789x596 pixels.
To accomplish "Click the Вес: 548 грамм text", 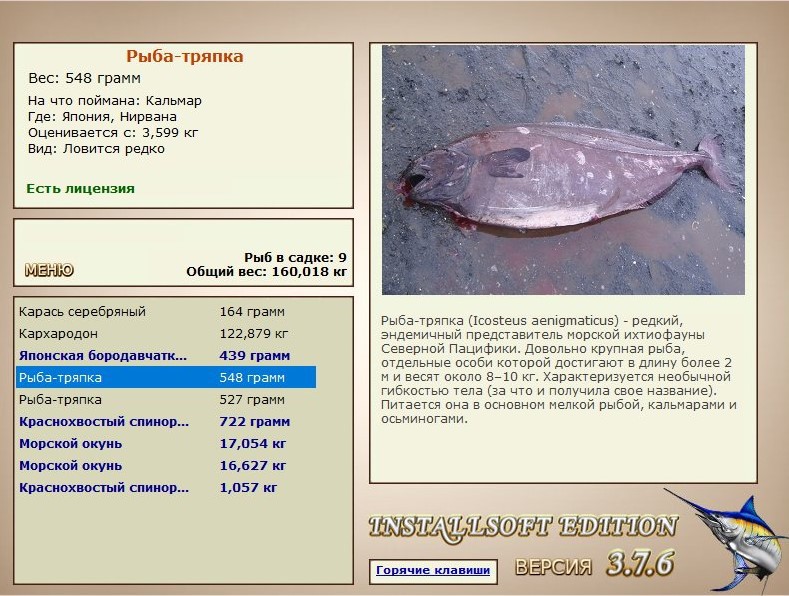I will coord(85,79).
